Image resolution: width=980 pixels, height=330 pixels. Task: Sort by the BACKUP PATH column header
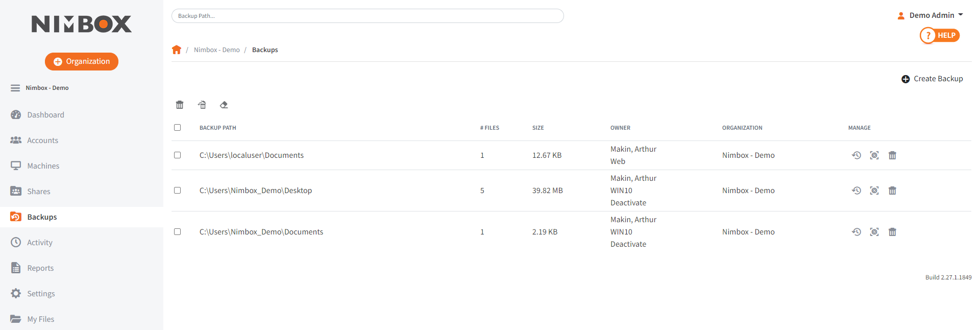point(218,128)
